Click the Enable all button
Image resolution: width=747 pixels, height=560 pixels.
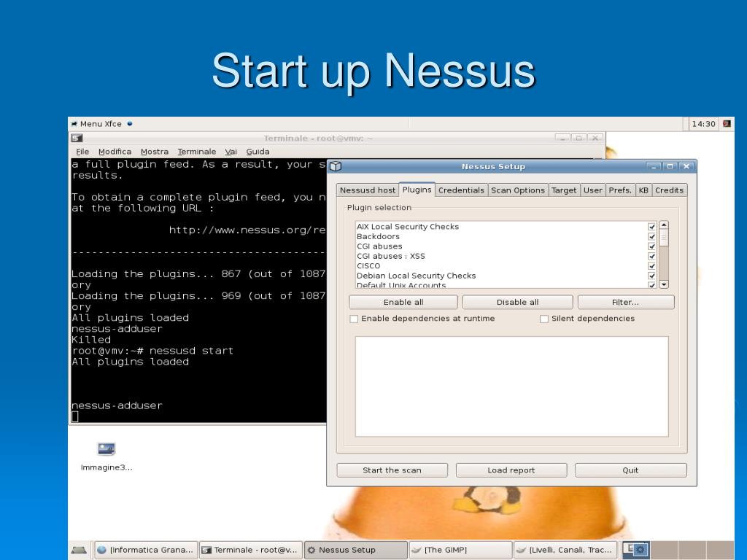[x=403, y=303]
